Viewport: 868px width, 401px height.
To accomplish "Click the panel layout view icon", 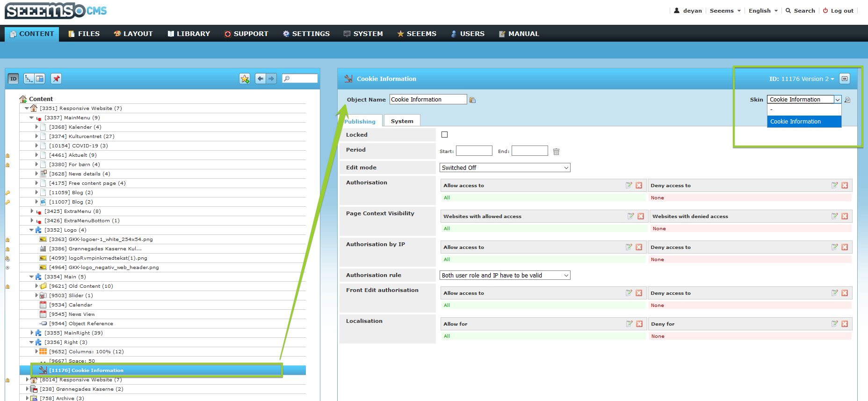I will click(40, 79).
